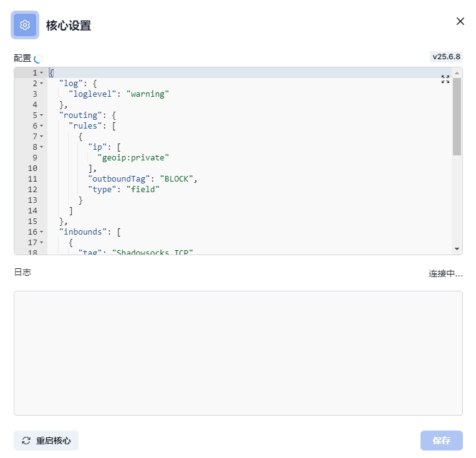This screenshot has height=458, width=476.
Task: Close the 核心设置 dialog
Action: pyautogui.click(x=460, y=21)
